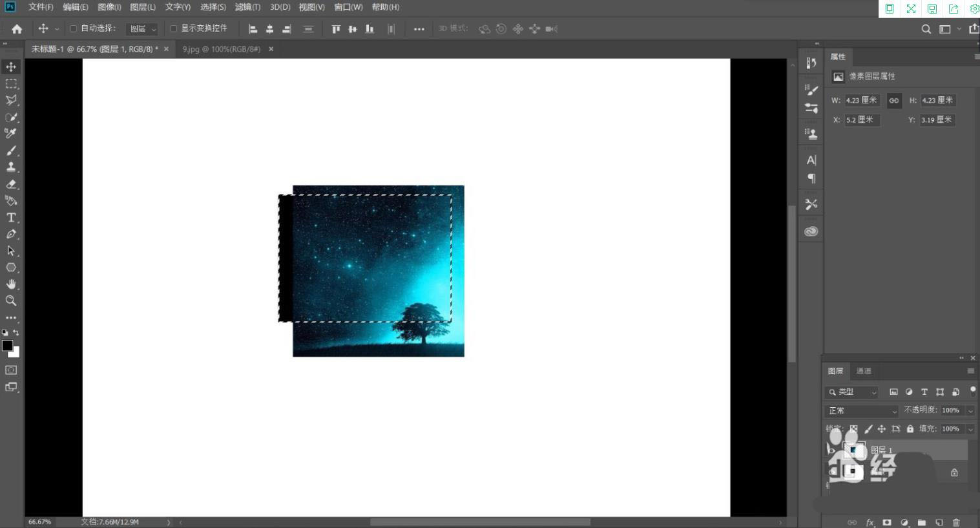
Task: Toggle the adjustment layer filter
Action: [909, 392]
